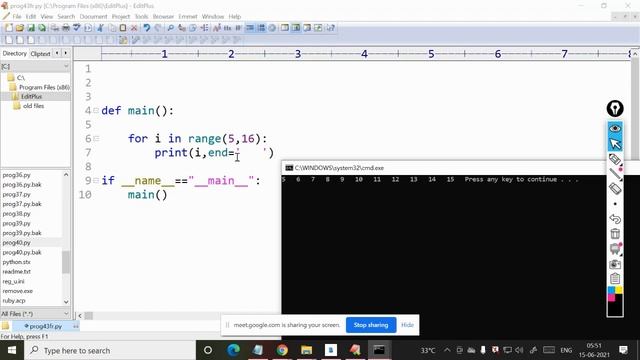Screen dimensions: 640x360
Task: Click the file list scroll-down arrow
Action: point(66,302)
